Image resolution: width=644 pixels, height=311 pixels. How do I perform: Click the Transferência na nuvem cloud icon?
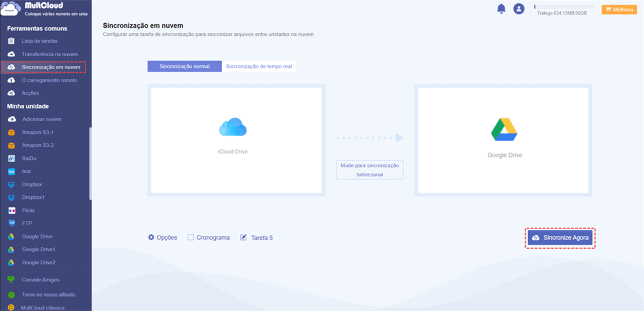[x=11, y=54]
